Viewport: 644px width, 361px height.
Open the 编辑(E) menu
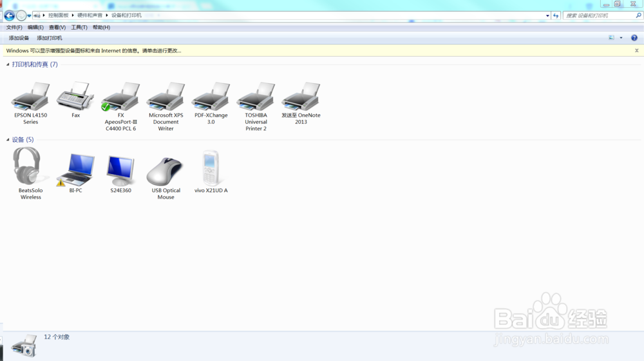(35, 27)
